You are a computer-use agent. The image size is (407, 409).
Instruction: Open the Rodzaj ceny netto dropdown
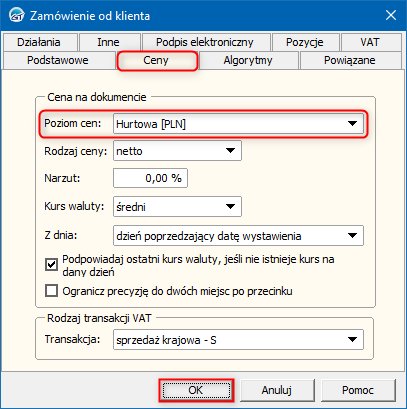click(177, 151)
